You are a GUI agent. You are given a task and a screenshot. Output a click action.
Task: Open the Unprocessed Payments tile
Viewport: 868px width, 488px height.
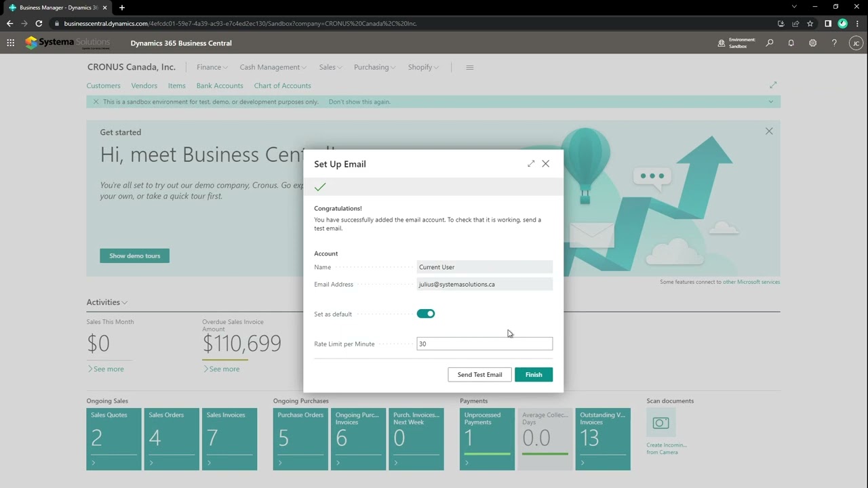pyautogui.click(x=487, y=439)
